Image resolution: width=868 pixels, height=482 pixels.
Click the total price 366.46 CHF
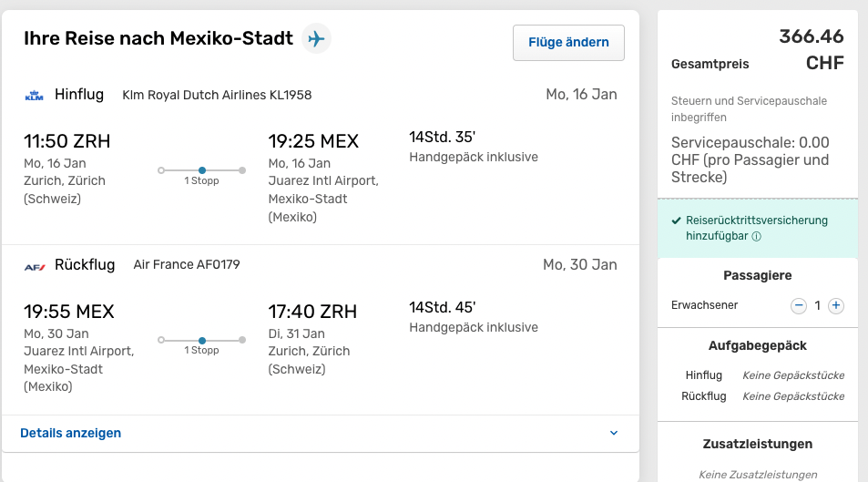[x=811, y=49]
